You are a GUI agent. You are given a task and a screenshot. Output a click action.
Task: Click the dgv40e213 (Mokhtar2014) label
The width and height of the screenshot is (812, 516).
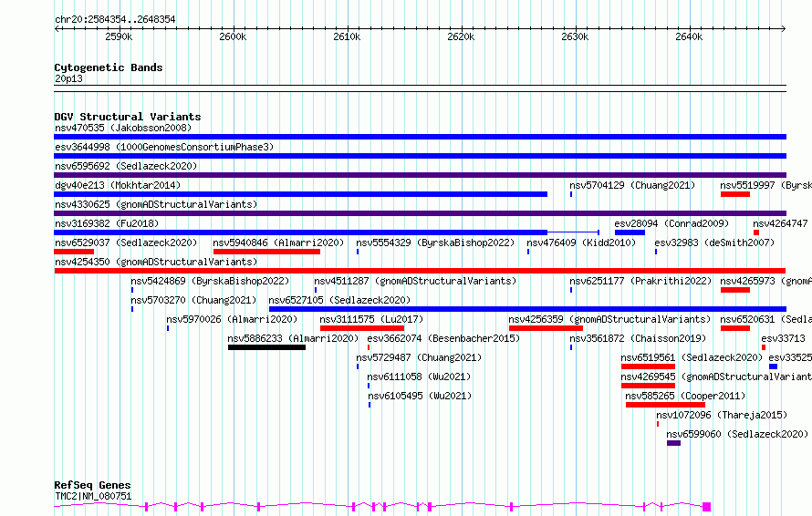[118, 185]
